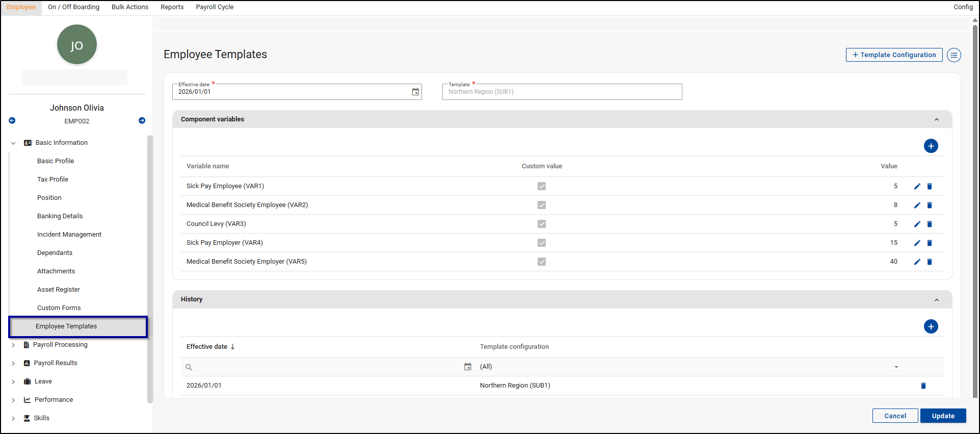The height and width of the screenshot is (434, 980).
Task: Delete the 2026/01/01 history entry
Action: 923,386
